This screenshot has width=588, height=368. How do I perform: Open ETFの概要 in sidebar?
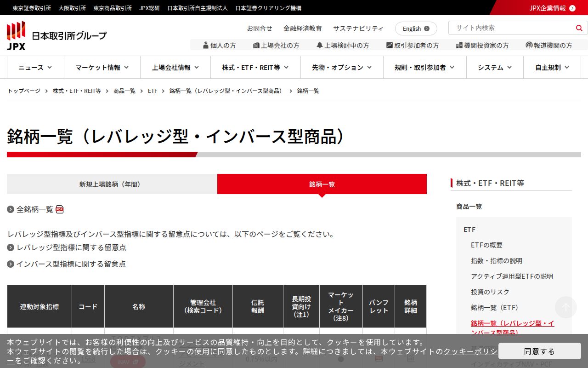[x=486, y=245]
